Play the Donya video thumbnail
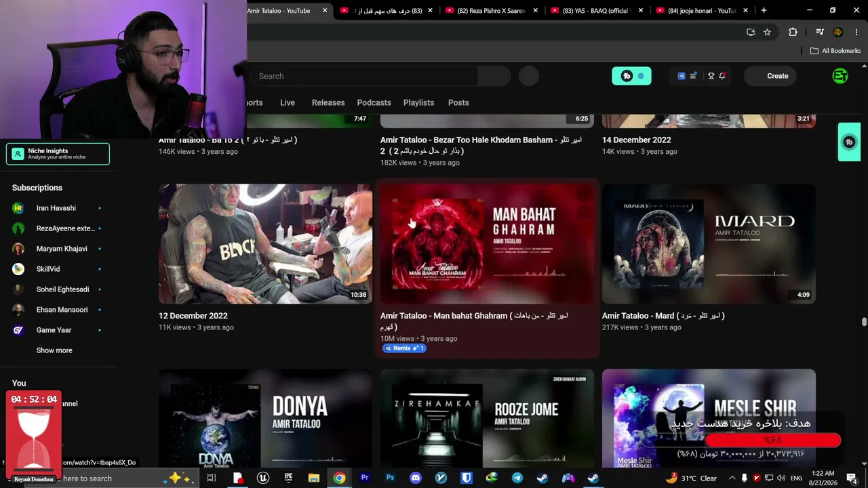The width and height of the screenshot is (868, 488). click(265, 418)
